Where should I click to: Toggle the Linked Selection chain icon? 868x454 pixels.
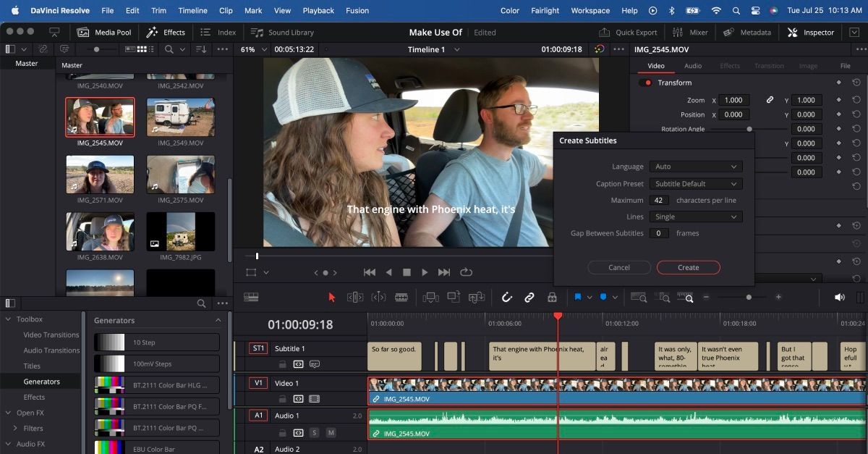[x=529, y=297]
